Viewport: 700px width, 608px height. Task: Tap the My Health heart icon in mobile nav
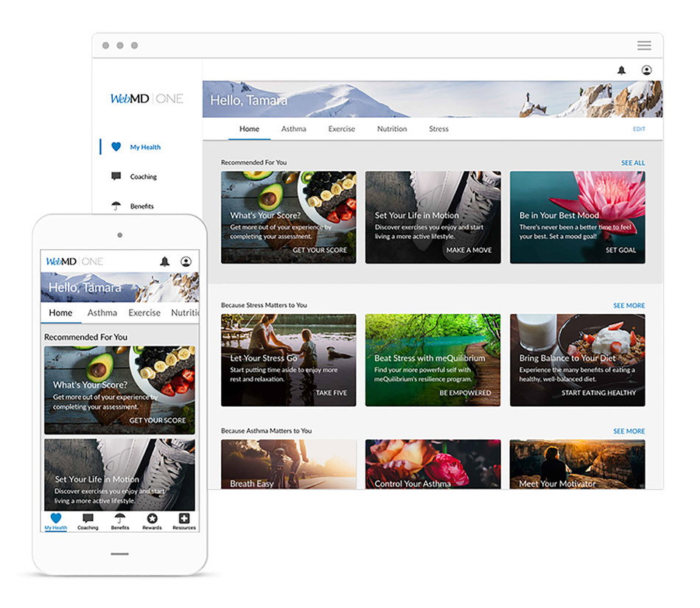(56, 518)
